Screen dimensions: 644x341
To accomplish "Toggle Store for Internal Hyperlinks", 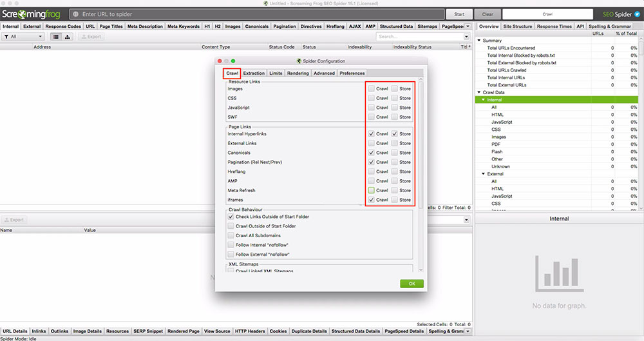I will (394, 133).
